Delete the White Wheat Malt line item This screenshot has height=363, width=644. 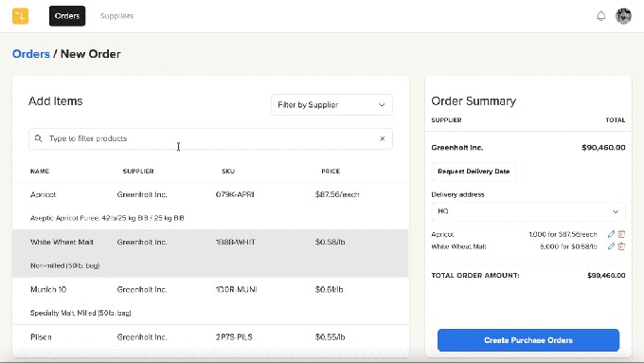(621, 246)
